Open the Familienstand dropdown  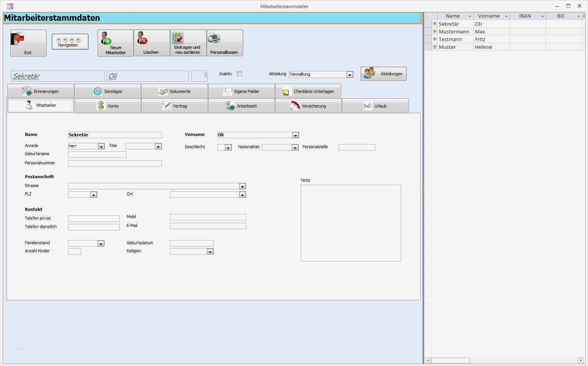[x=100, y=243]
